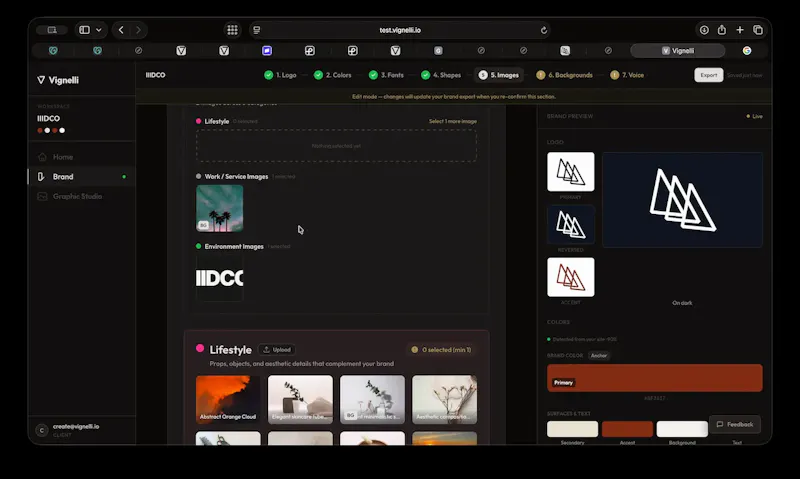
Task: Open the Feedback button
Action: point(735,424)
